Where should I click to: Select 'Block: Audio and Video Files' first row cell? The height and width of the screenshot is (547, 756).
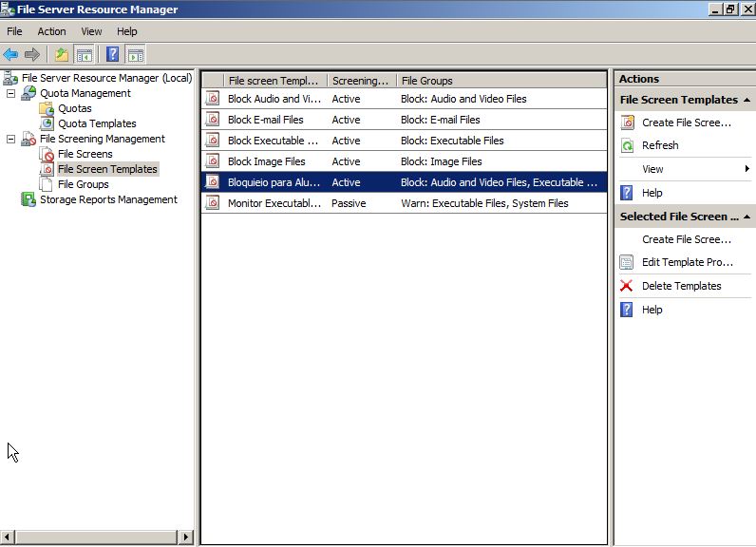[463, 99]
